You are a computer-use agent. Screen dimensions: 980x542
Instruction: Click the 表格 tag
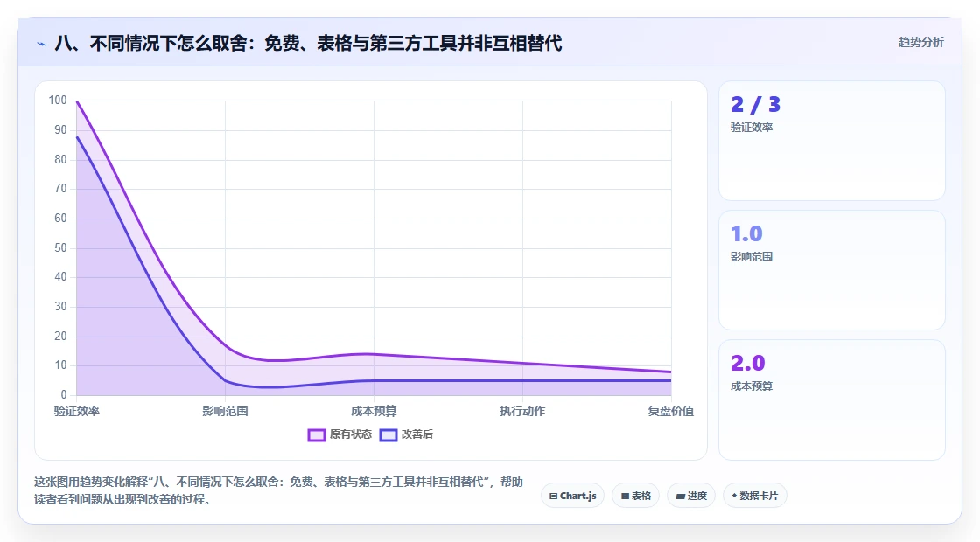click(635, 496)
